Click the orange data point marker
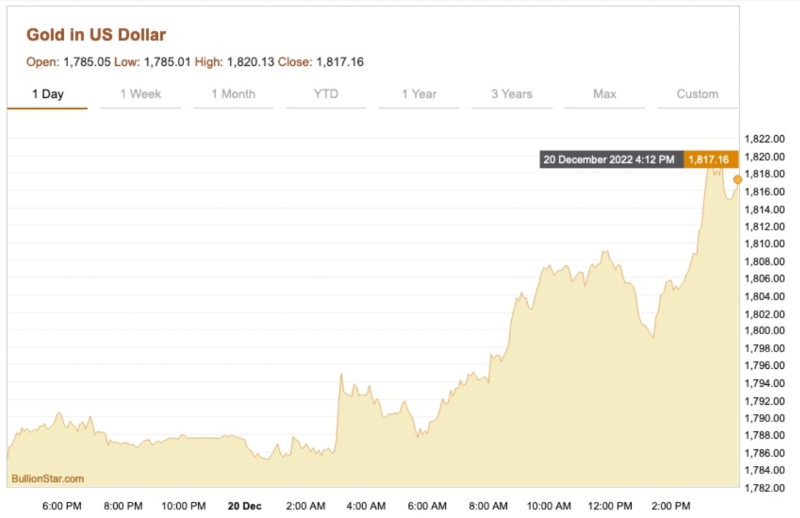 (x=738, y=180)
